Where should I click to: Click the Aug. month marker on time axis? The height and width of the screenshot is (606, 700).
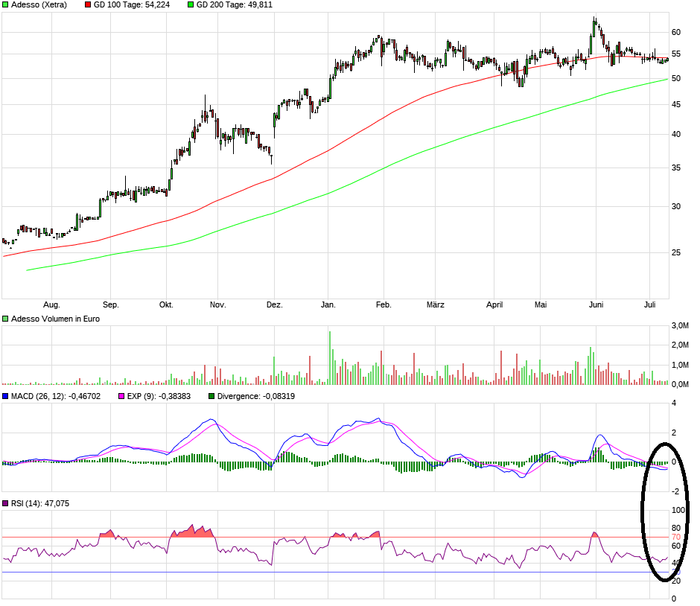[51, 304]
